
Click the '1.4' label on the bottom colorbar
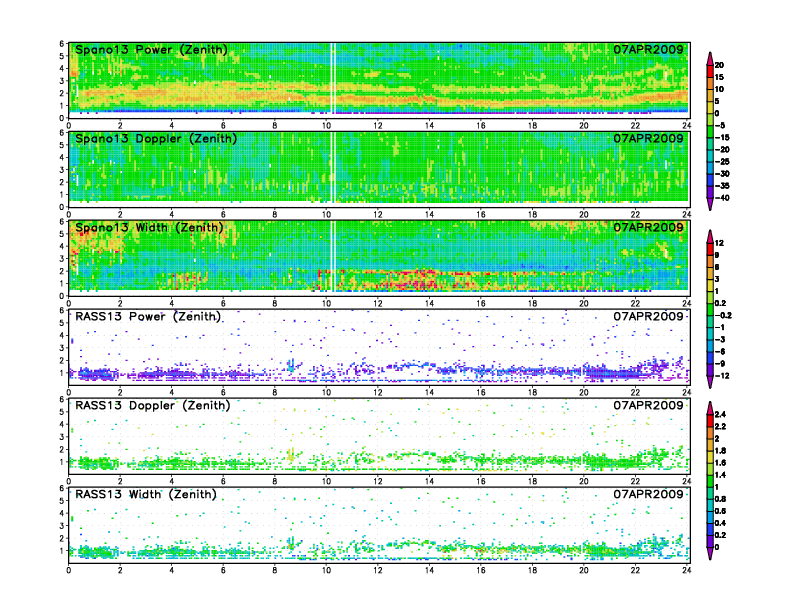720,475
